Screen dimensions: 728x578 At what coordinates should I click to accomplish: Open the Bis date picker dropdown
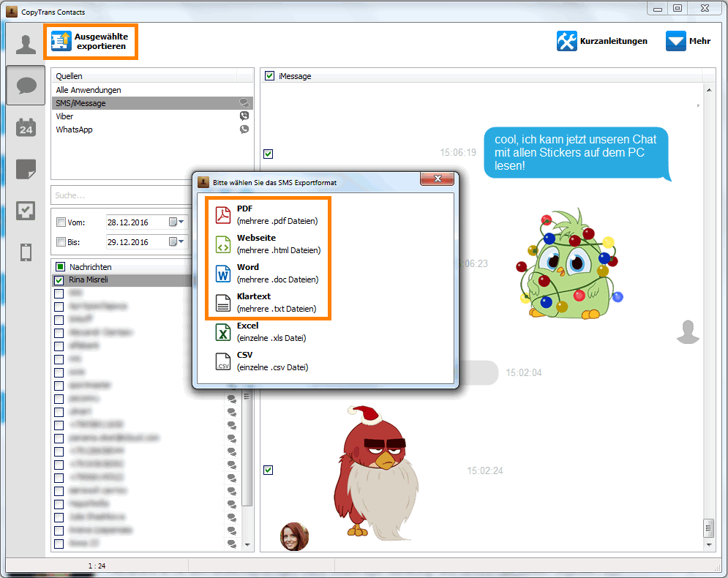[177, 241]
